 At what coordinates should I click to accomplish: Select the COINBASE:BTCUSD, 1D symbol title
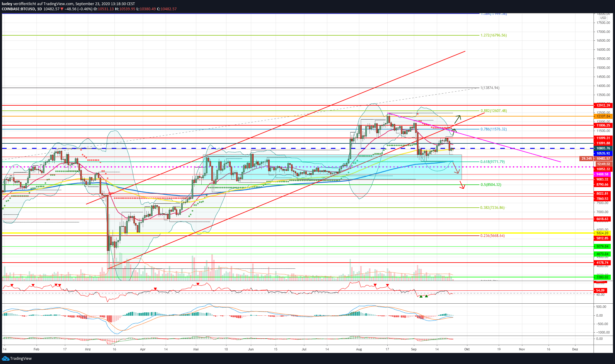tap(22, 9)
